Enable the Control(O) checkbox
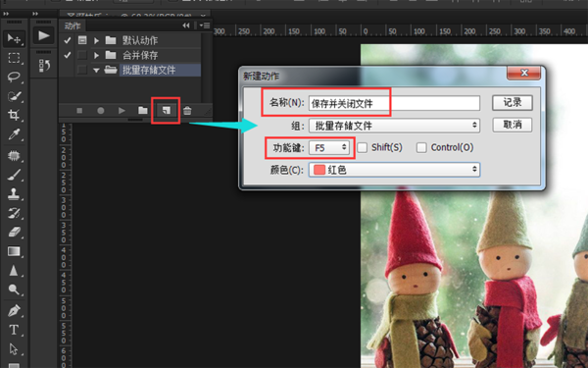 click(x=421, y=147)
